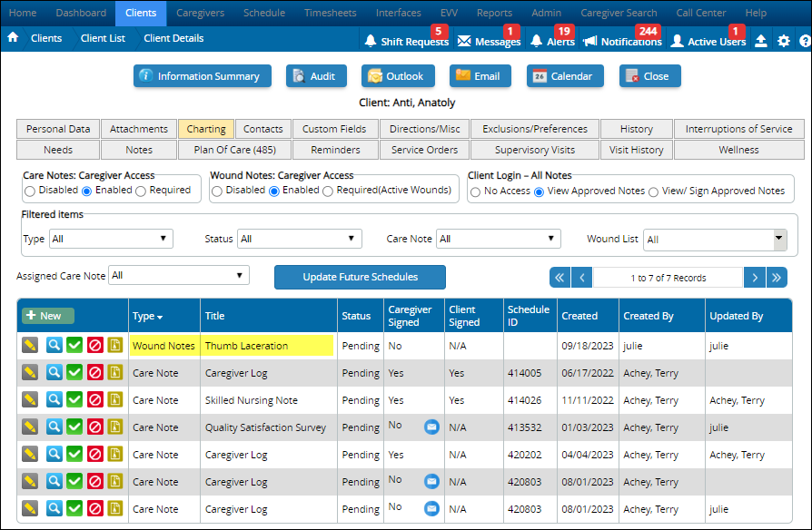Open the Status filter dropdown
Image resolution: width=812 pixels, height=530 pixels.
300,239
